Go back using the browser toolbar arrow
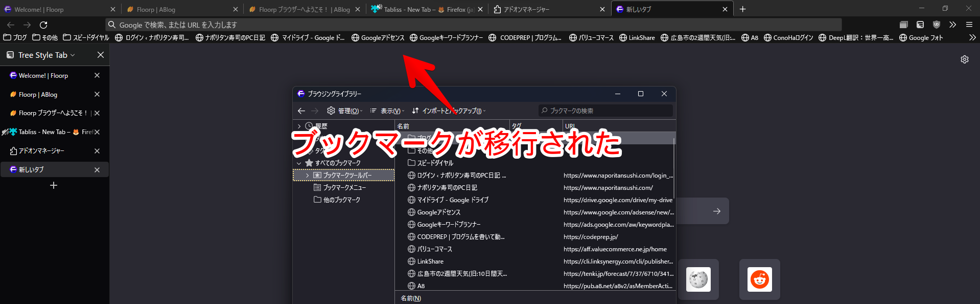This screenshot has height=304, width=980. (x=11, y=25)
